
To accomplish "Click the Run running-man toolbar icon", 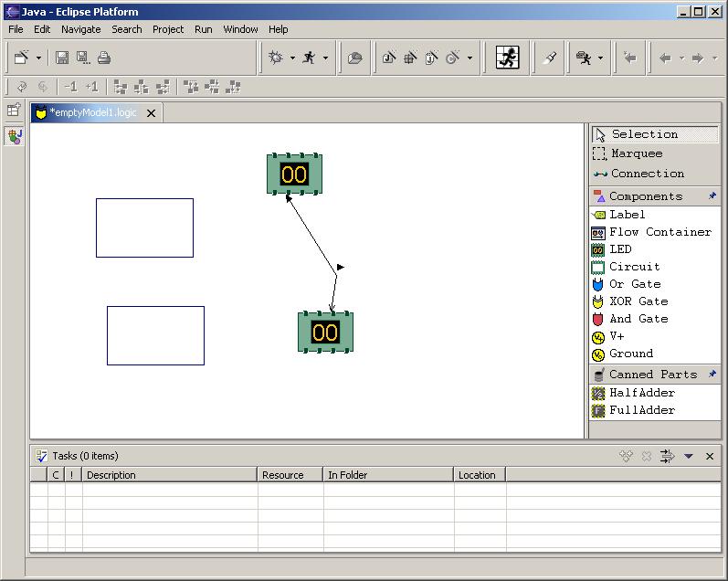I will [310, 58].
